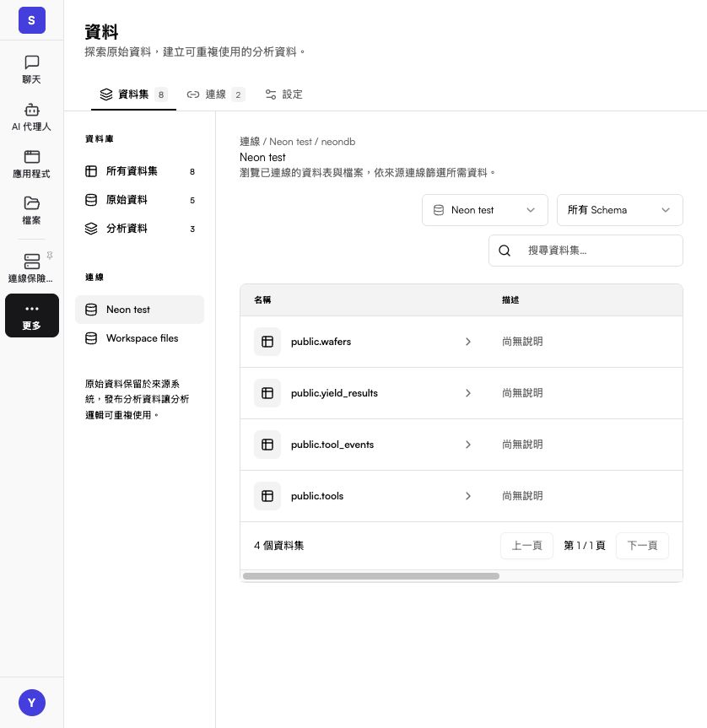Click the chevron arrow in Neon test dropdown
Image resolution: width=707 pixels, height=728 pixels.
coord(531,210)
